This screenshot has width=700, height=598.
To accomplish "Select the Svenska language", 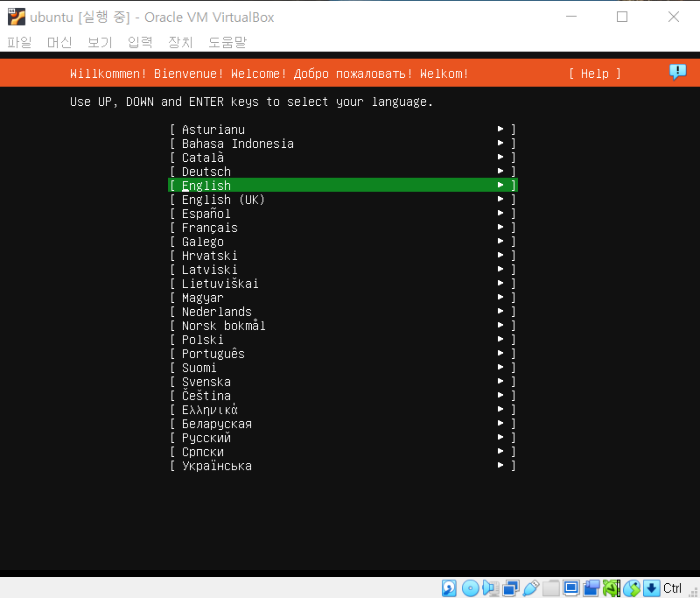I will pos(343,382).
